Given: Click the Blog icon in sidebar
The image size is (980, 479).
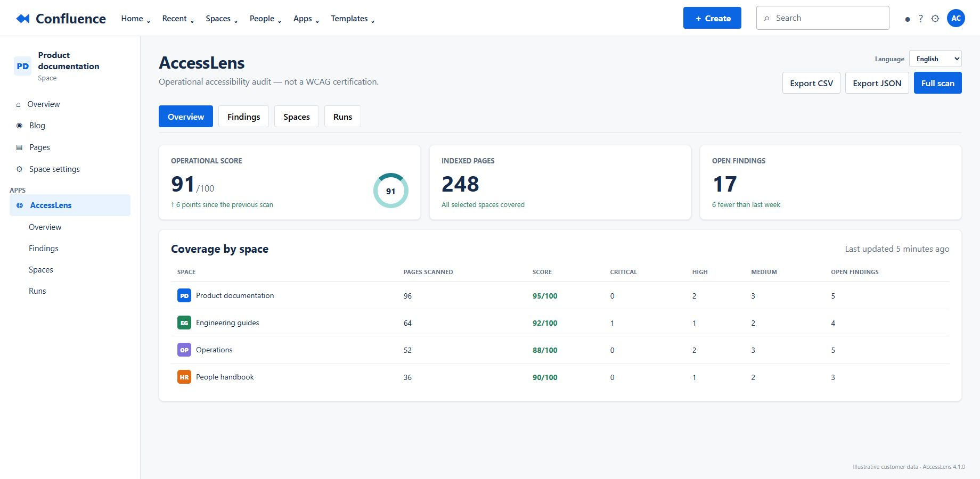Looking at the screenshot, I should tap(20, 126).
